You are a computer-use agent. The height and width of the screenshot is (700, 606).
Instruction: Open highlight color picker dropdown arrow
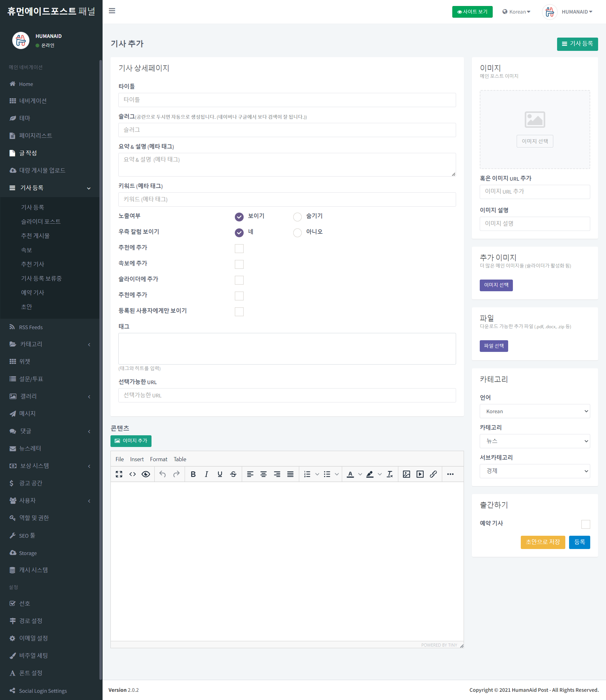pyautogui.click(x=380, y=474)
